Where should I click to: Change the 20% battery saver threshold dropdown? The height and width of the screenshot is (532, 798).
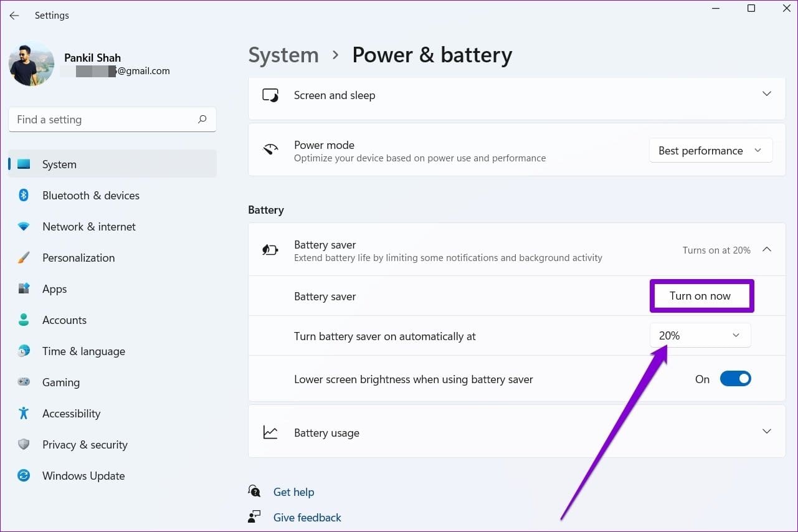700,335
